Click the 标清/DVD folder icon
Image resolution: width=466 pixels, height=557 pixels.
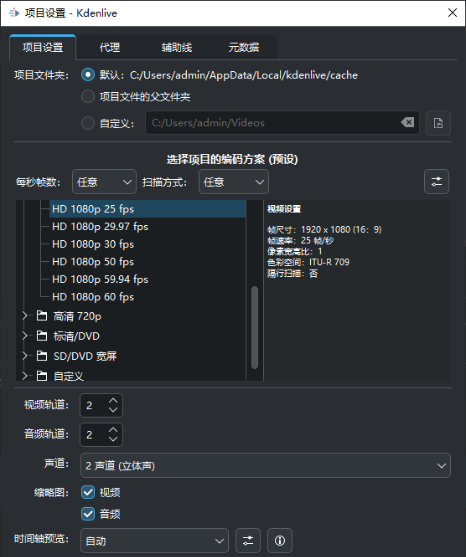(x=42, y=336)
